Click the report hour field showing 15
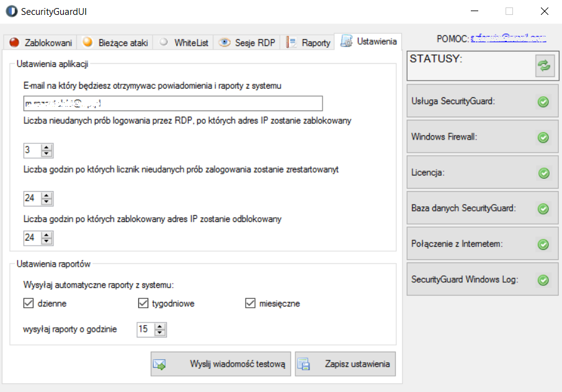Image resolution: width=562 pixels, height=392 pixels. tap(146, 329)
